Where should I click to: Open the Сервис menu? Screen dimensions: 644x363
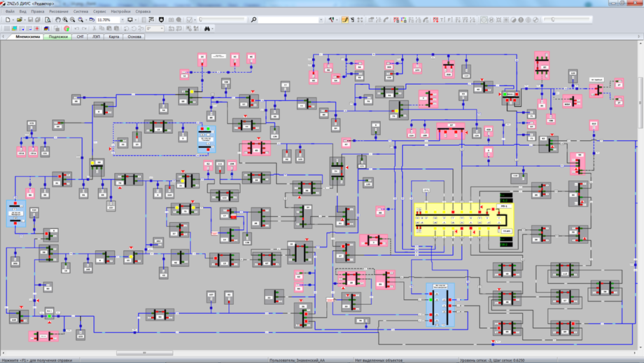[x=100, y=12]
